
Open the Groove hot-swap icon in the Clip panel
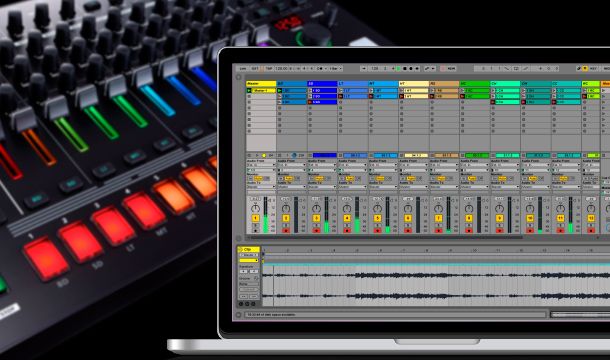click(256, 279)
